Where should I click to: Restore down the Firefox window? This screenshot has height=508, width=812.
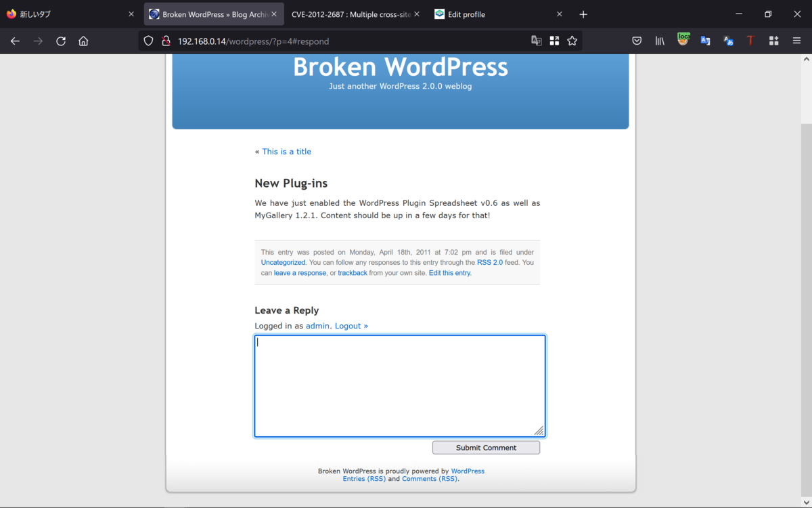pyautogui.click(x=768, y=14)
